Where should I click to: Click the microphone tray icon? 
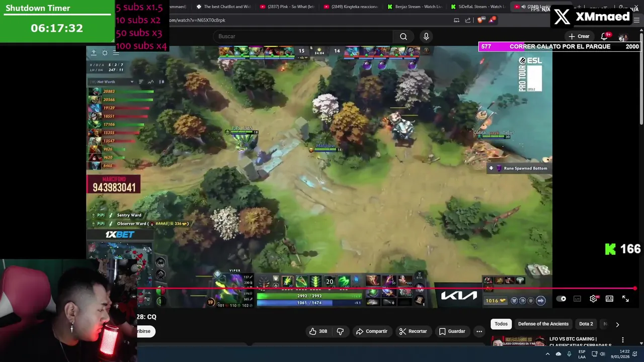(x=569, y=354)
